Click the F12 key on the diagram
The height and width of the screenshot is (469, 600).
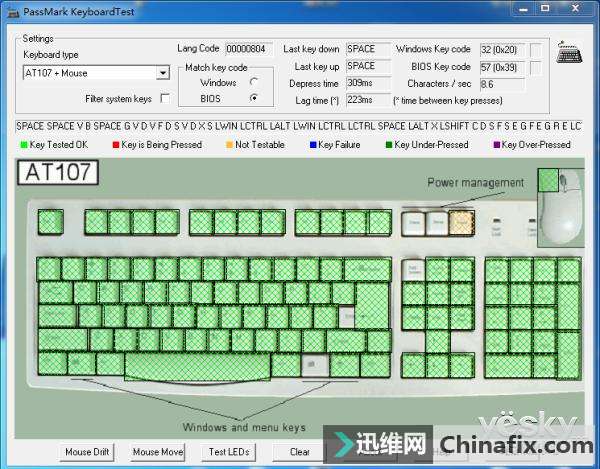pyautogui.click(x=380, y=222)
